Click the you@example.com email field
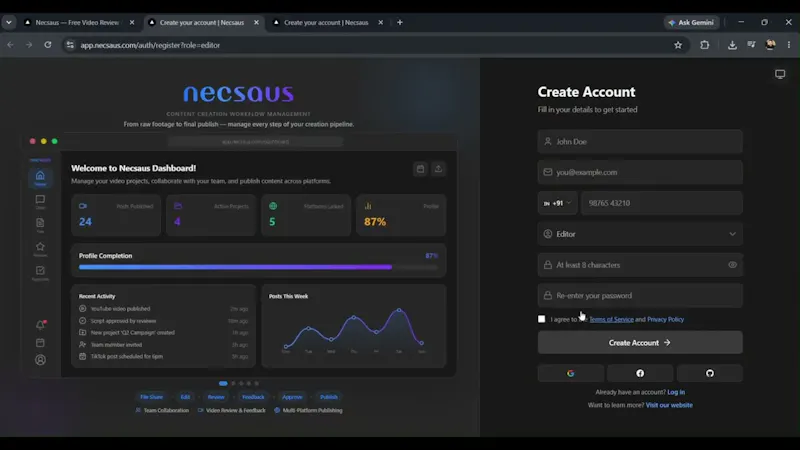Image resolution: width=800 pixels, height=450 pixels. [x=640, y=172]
